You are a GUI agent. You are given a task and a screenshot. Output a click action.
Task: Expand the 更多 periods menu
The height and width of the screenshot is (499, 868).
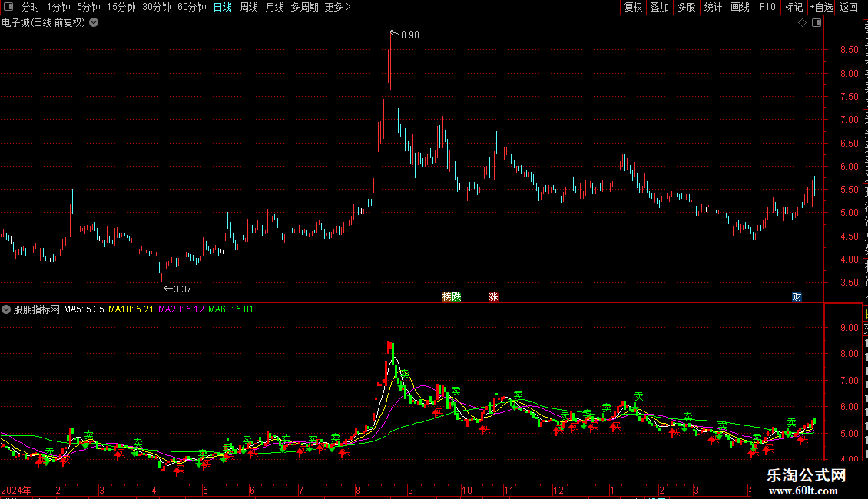coord(337,7)
